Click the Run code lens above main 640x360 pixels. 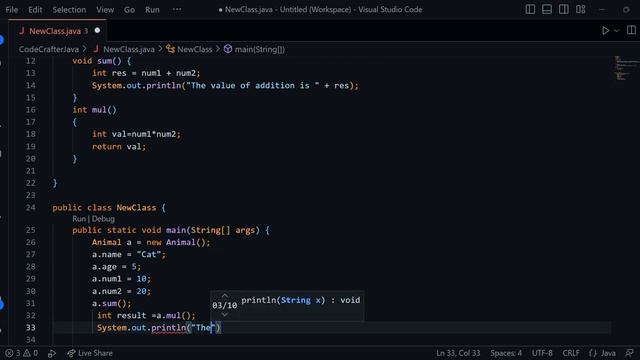tap(79, 219)
